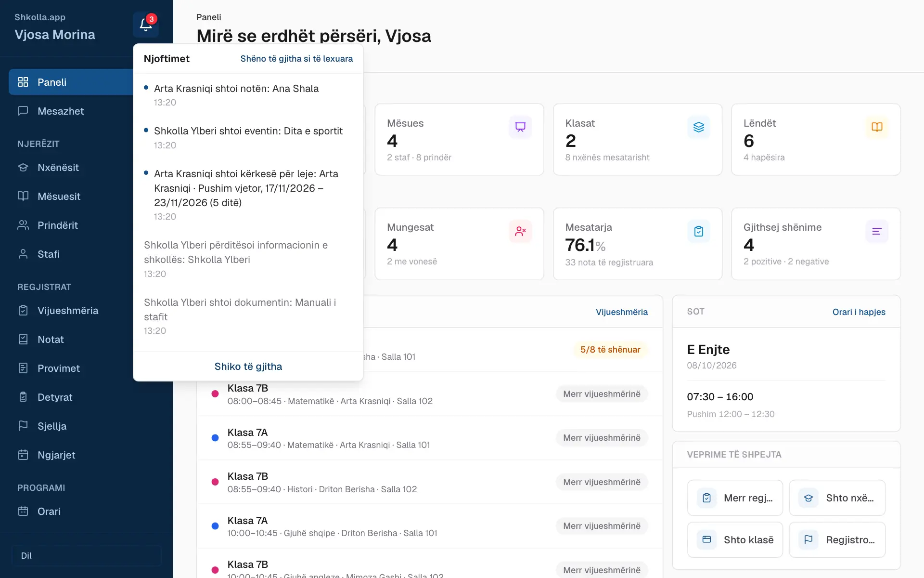Click the 5/8 të shënuar badge
Viewport: 924px width, 578px height.
pos(610,350)
